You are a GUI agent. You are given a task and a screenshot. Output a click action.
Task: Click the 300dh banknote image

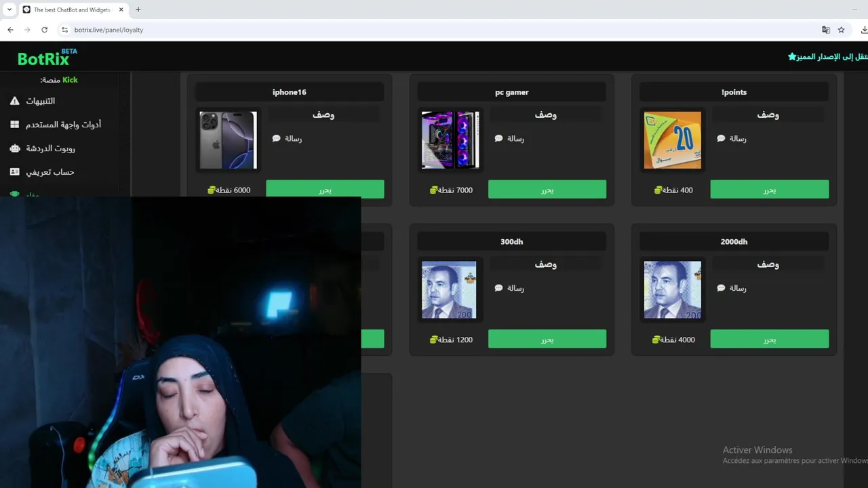[449, 290]
